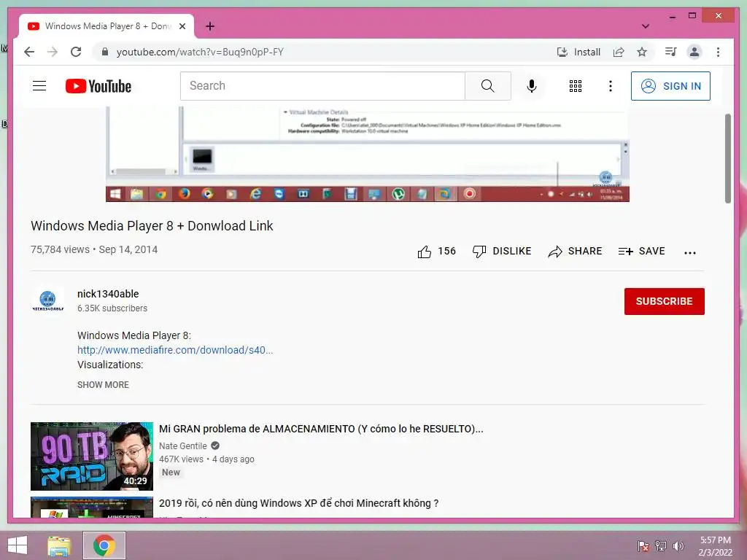Viewport: 747px width, 560px height.
Task: Open YouTube settings three-dot menu
Action: click(611, 86)
